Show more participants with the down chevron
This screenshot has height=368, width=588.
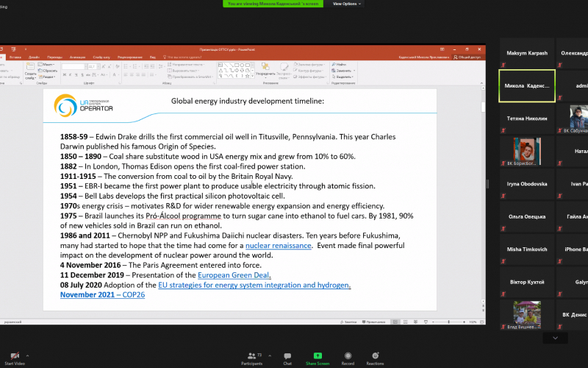(556, 338)
